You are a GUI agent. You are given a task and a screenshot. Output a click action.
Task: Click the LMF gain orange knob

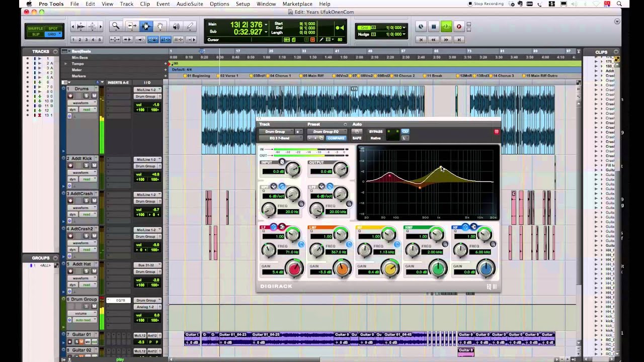pos(342,268)
